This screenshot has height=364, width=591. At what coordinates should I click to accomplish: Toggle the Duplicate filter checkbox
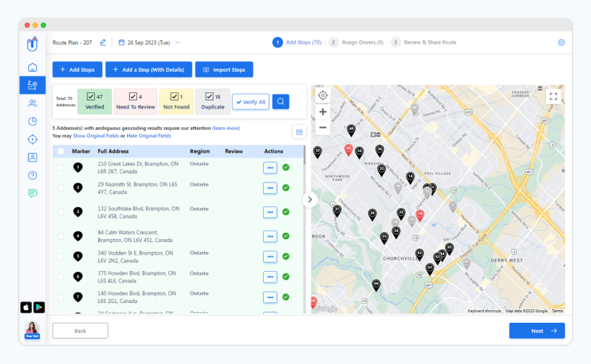click(209, 96)
